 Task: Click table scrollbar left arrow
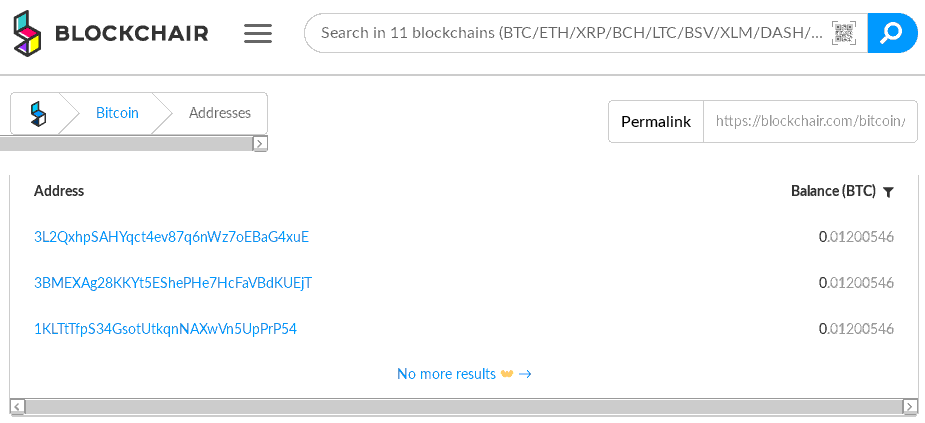pyautogui.click(x=17, y=406)
